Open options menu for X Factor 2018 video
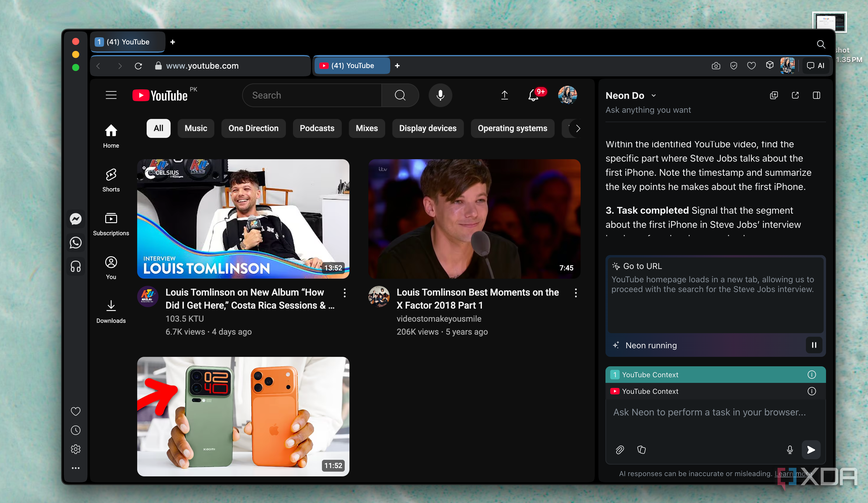 (576, 293)
